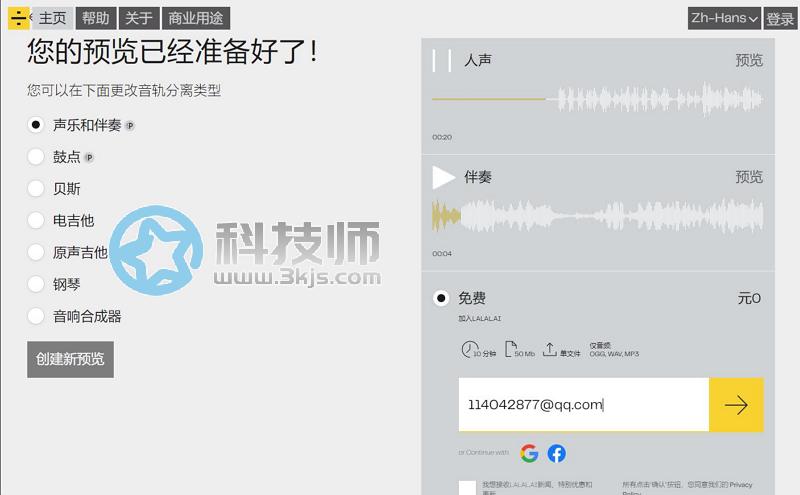Click the or Continue with text
This screenshot has width=800, height=495.
pyautogui.click(x=484, y=452)
